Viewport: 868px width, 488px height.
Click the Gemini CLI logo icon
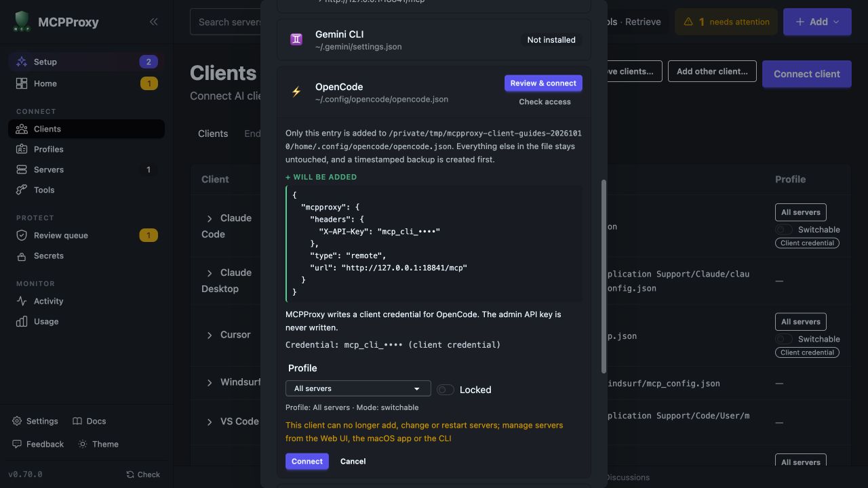pos(296,39)
